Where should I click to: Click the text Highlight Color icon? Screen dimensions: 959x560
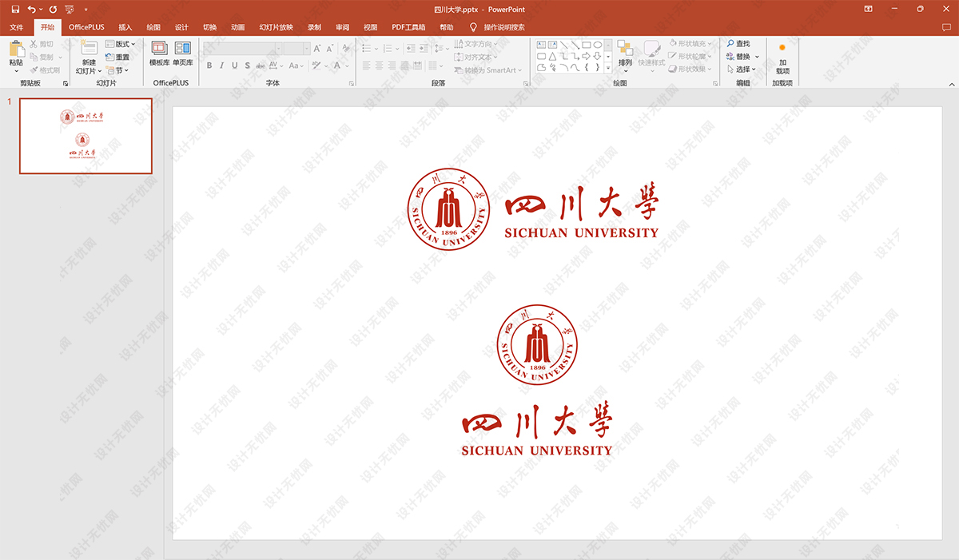pos(316,66)
